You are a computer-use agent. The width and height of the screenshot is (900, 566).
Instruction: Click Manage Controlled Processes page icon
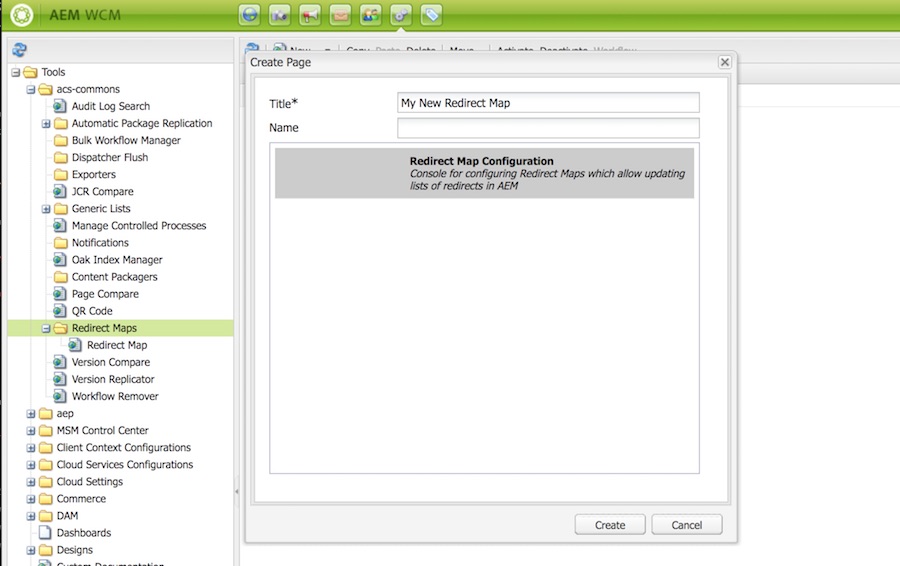[60, 225]
